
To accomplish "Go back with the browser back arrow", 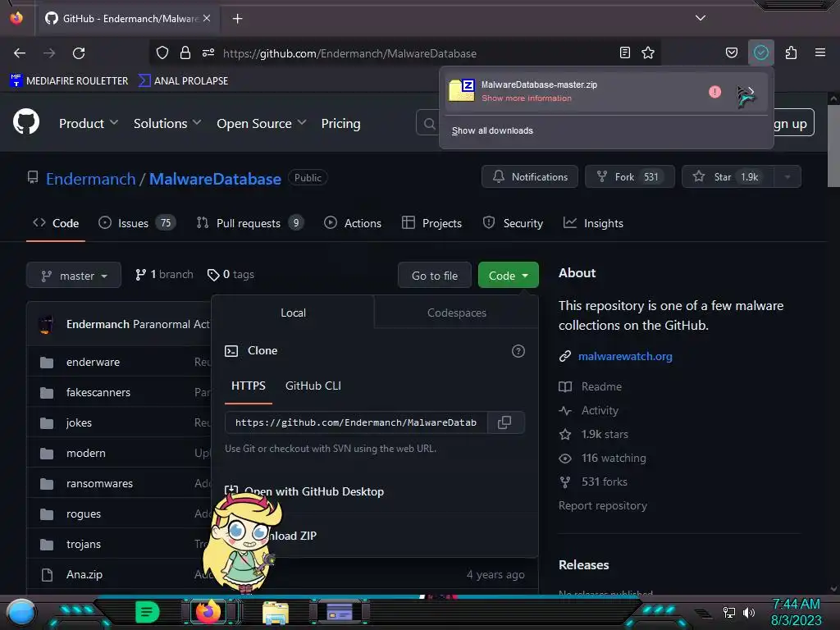I will [20, 53].
